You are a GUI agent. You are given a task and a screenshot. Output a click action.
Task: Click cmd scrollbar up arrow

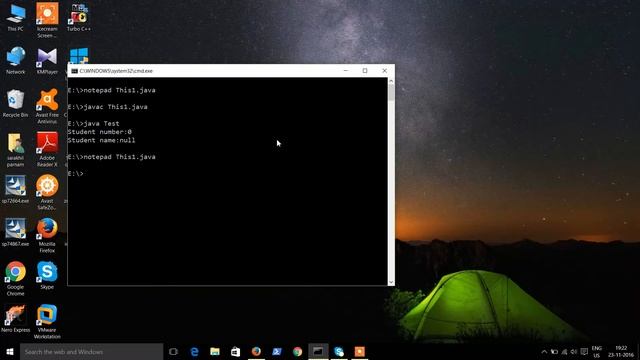tap(391, 81)
